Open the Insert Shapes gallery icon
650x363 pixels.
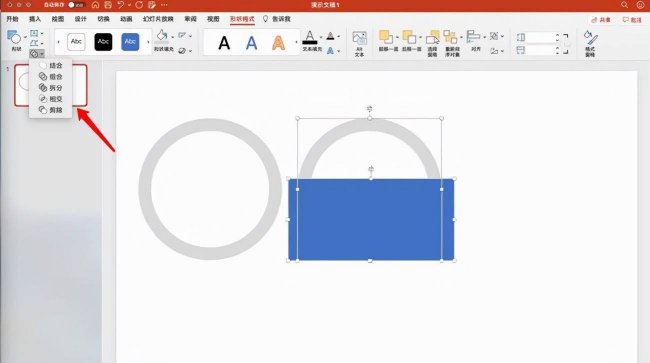[14, 37]
